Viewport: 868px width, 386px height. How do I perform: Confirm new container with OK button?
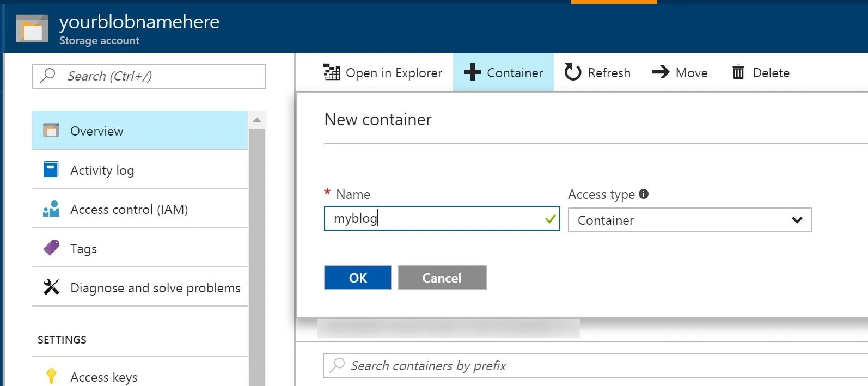point(358,278)
